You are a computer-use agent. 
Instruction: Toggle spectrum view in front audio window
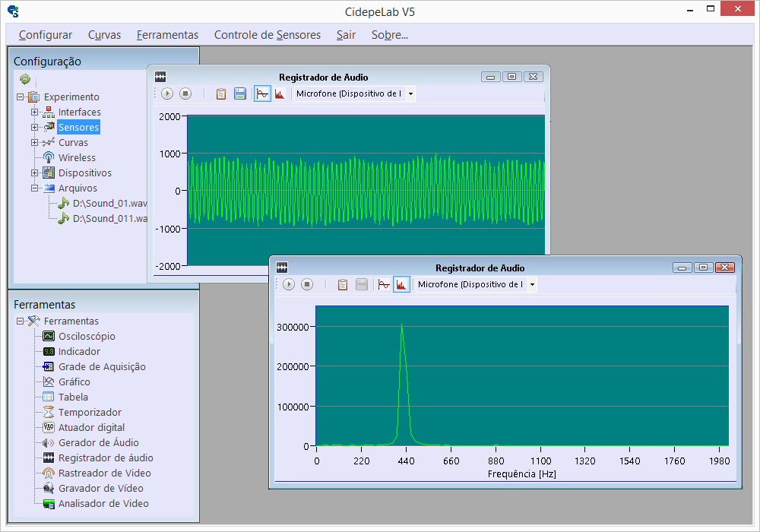401,284
